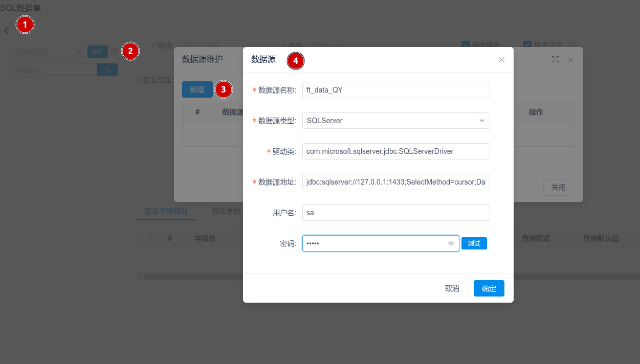The width and height of the screenshot is (640, 364).
Task: Click the 测试 connection button
Action: pos(474,244)
